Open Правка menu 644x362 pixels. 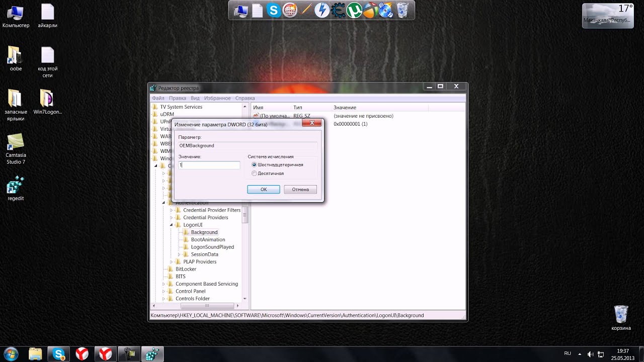tap(178, 98)
